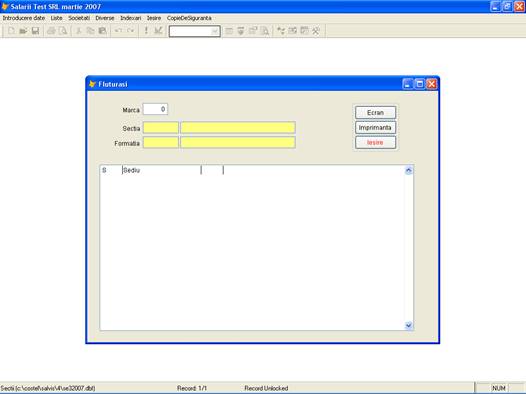This screenshot has height=394, width=526.
Task: Select the Sediu row in list
Action: (x=252, y=170)
